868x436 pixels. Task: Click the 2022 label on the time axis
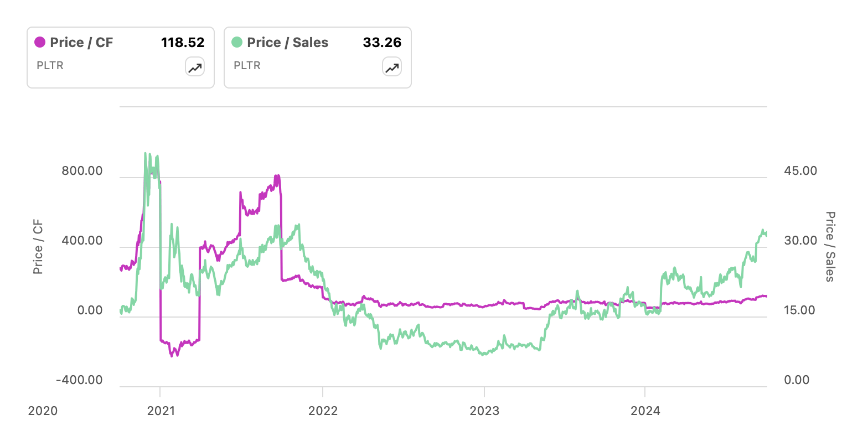click(x=323, y=411)
